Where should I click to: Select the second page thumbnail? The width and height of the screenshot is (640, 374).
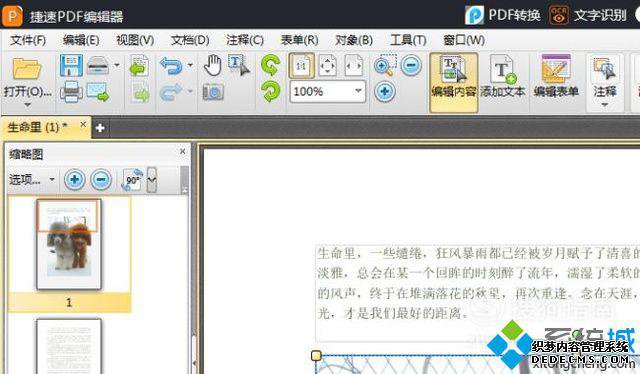pyautogui.click(x=69, y=346)
